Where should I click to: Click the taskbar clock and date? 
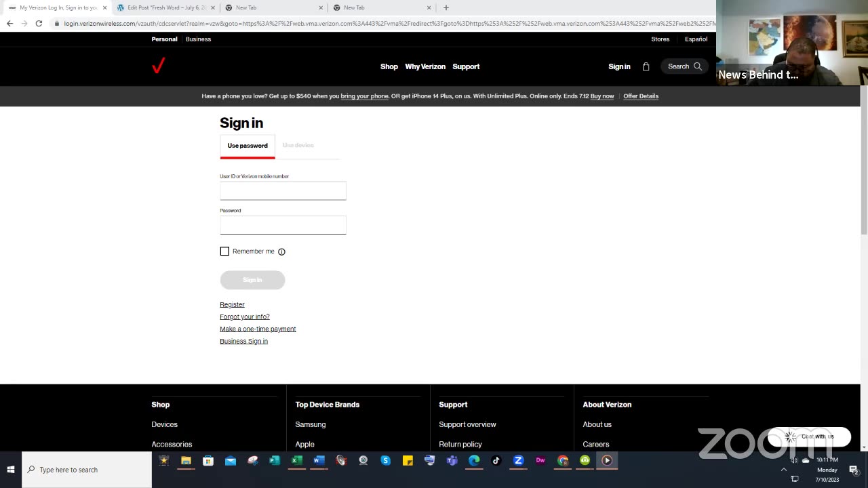click(x=827, y=470)
